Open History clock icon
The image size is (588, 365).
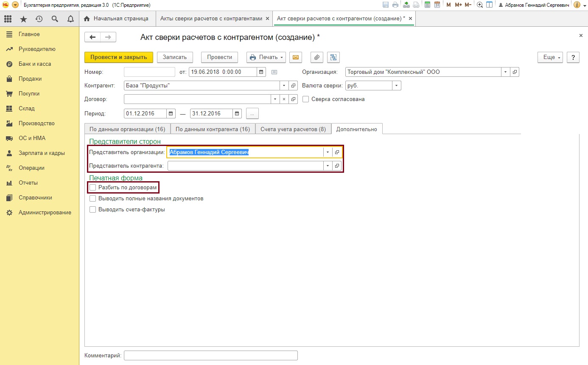[x=39, y=19]
